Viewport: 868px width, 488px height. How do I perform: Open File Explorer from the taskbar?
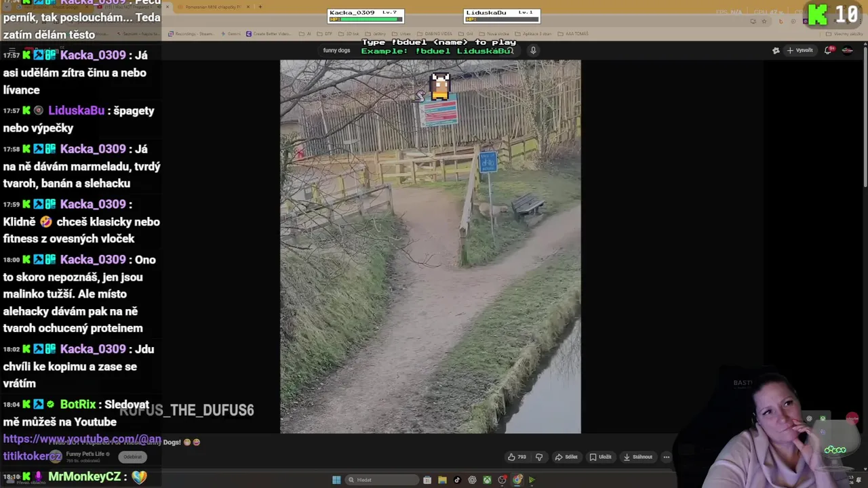point(442,480)
